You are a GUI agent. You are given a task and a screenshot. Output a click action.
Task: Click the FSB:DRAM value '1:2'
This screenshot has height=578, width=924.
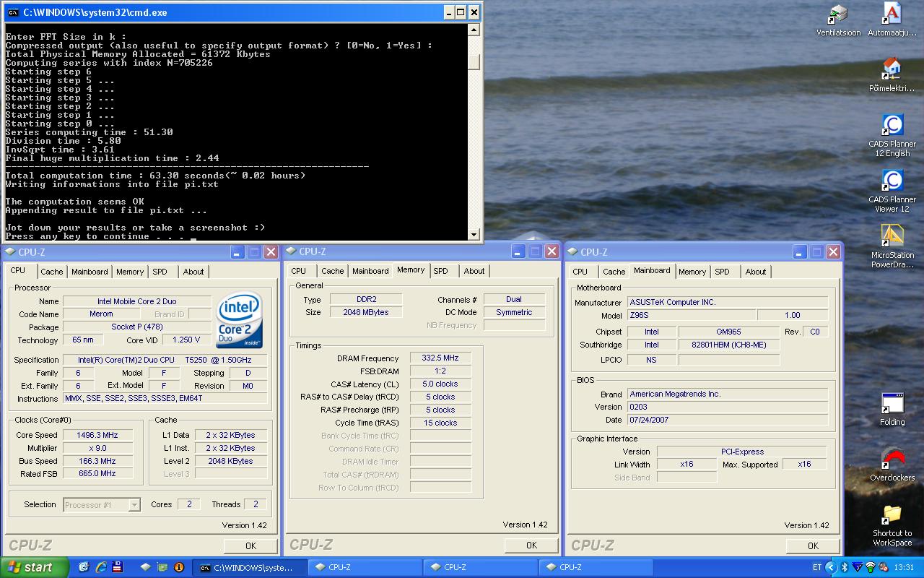click(440, 371)
